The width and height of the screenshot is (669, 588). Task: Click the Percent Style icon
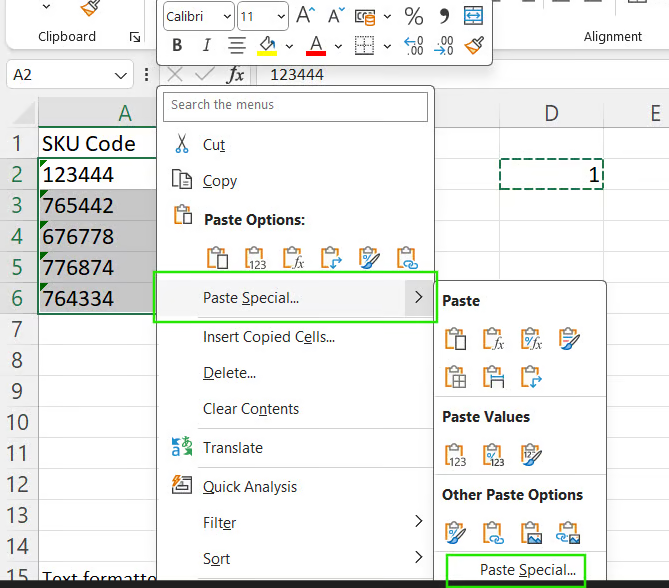(413, 16)
